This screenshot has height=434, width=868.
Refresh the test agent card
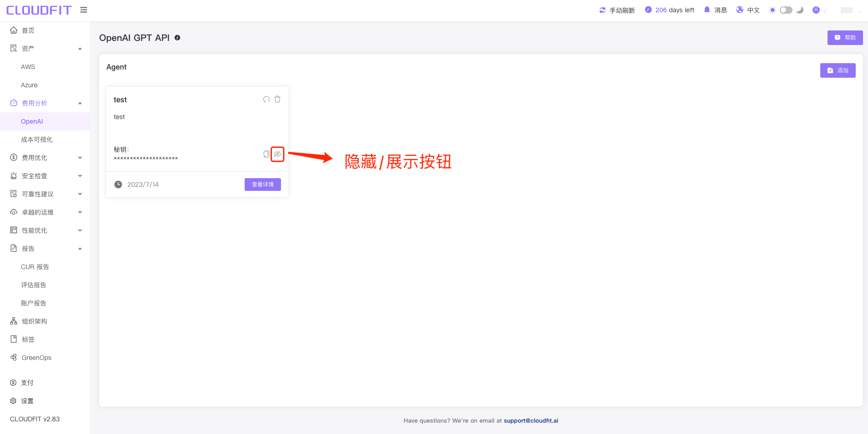266,99
